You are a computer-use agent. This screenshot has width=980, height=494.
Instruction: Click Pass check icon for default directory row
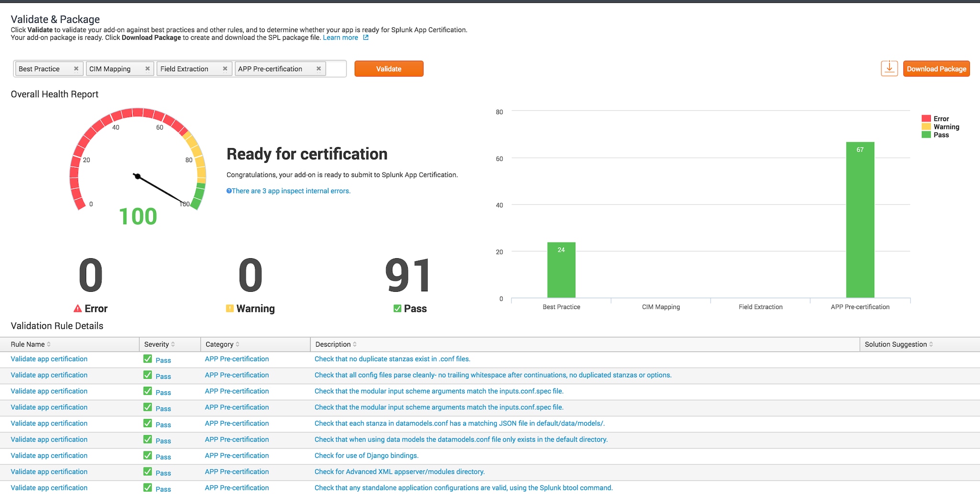[147, 439]
